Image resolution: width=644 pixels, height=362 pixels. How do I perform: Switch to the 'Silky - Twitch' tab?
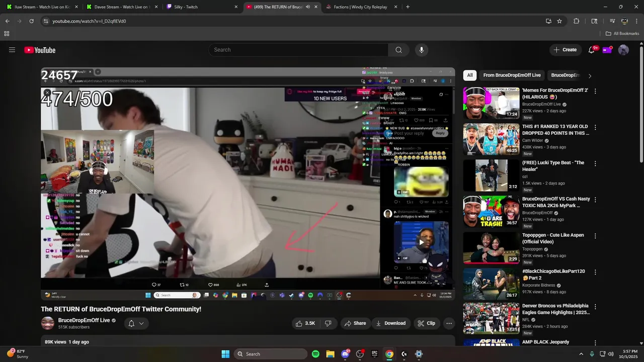click(201, 7)
